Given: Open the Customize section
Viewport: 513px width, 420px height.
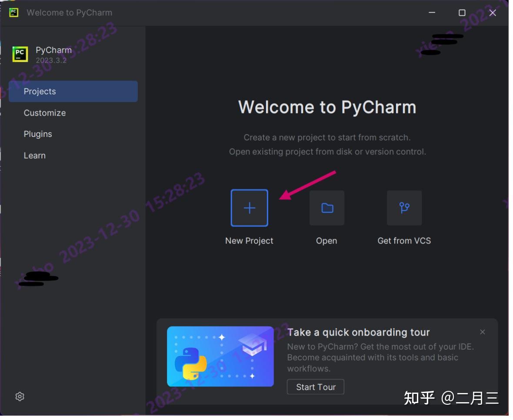Looking at the screenshot, I should pos(45,113).
